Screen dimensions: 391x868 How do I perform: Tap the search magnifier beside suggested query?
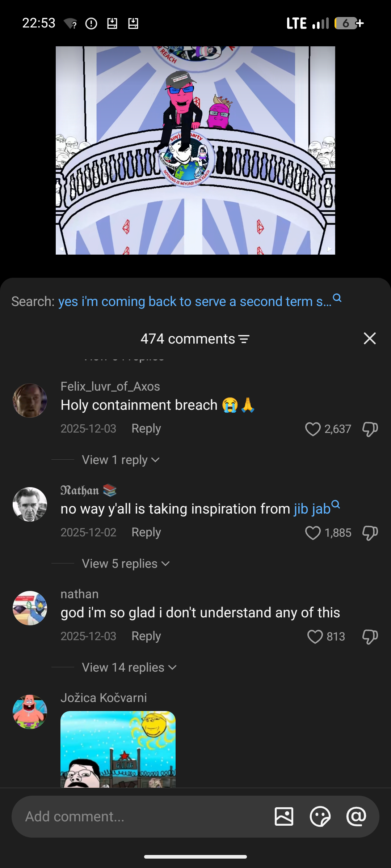point(337,298)
